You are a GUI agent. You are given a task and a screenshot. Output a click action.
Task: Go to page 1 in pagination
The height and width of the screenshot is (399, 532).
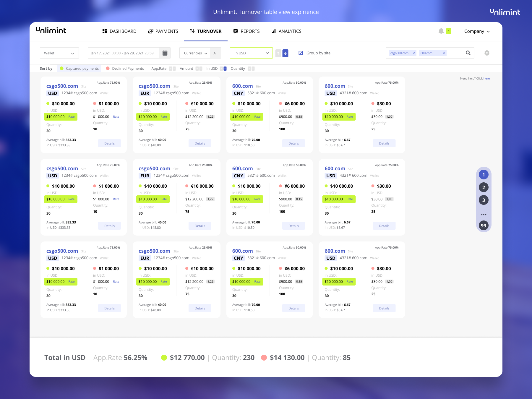(484, 175)
